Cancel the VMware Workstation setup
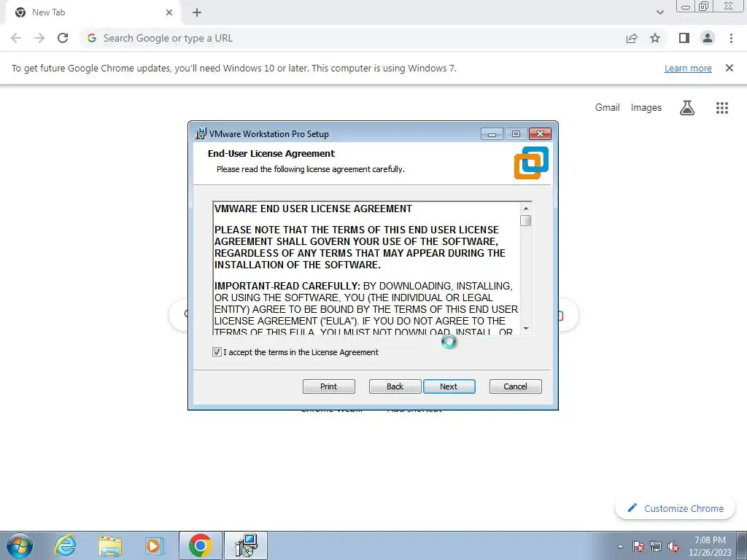 point(516,386)
